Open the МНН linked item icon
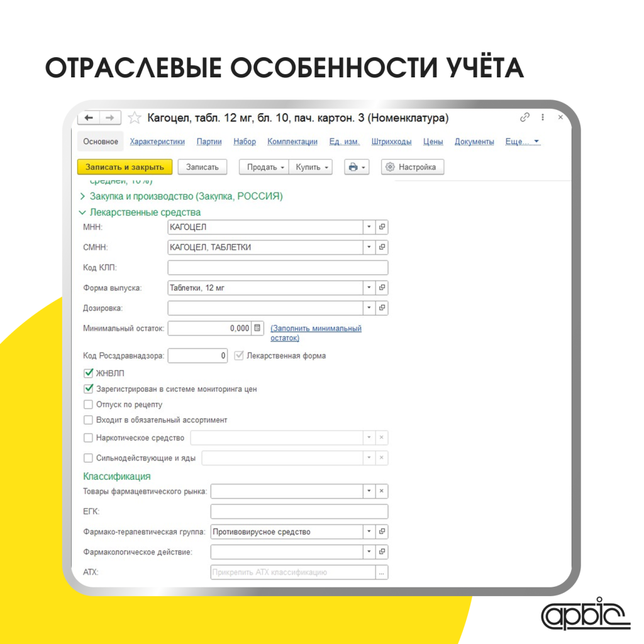 382,226
